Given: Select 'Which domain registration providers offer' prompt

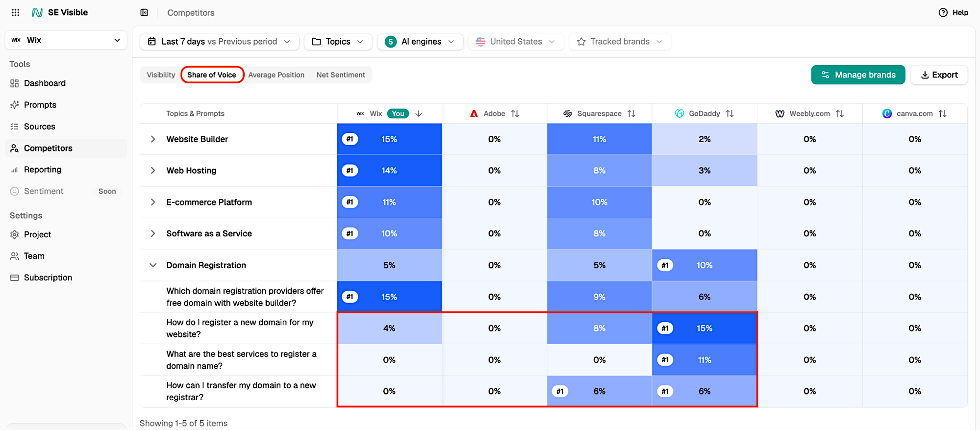Looking at the screenshot, I should click(x=245, y=297).
